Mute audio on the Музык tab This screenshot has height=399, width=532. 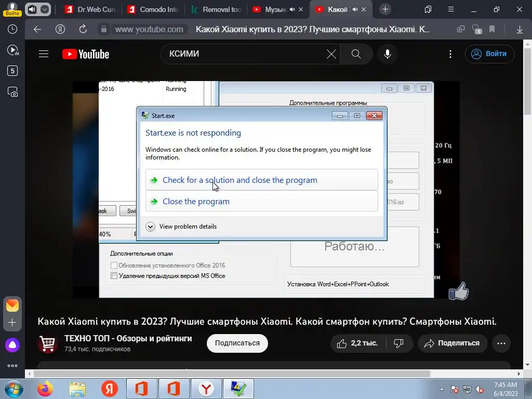click(x=292, y=9)
